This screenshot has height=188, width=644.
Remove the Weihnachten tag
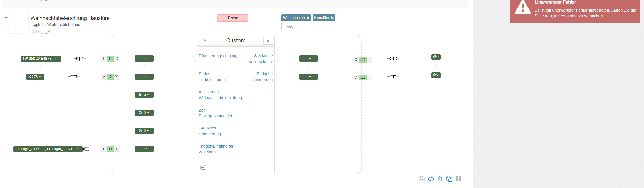pyautogui.click(x=308, y=18)
